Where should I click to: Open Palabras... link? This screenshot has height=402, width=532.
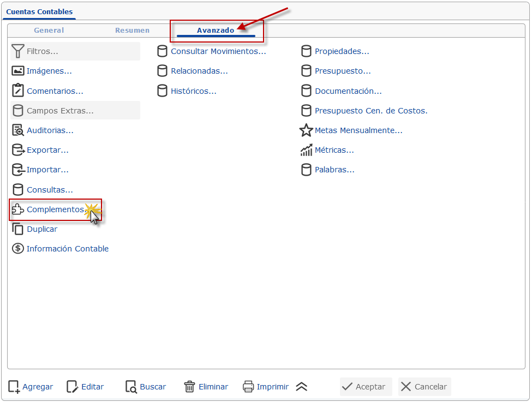[x=335, y=170]
